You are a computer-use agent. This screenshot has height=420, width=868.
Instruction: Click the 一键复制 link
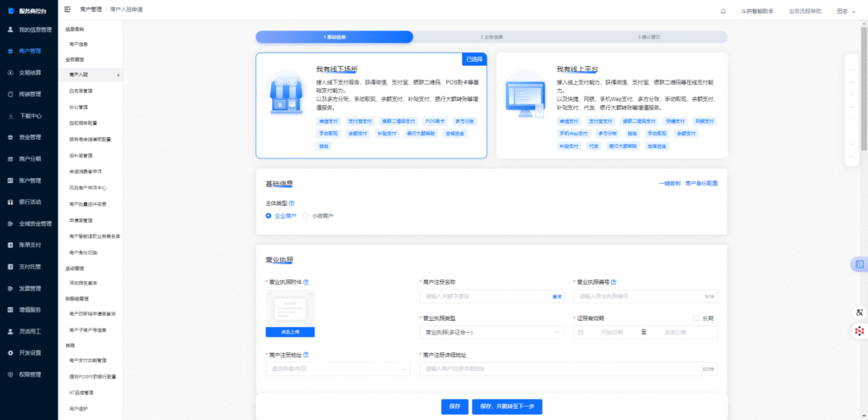click(670, 183)
